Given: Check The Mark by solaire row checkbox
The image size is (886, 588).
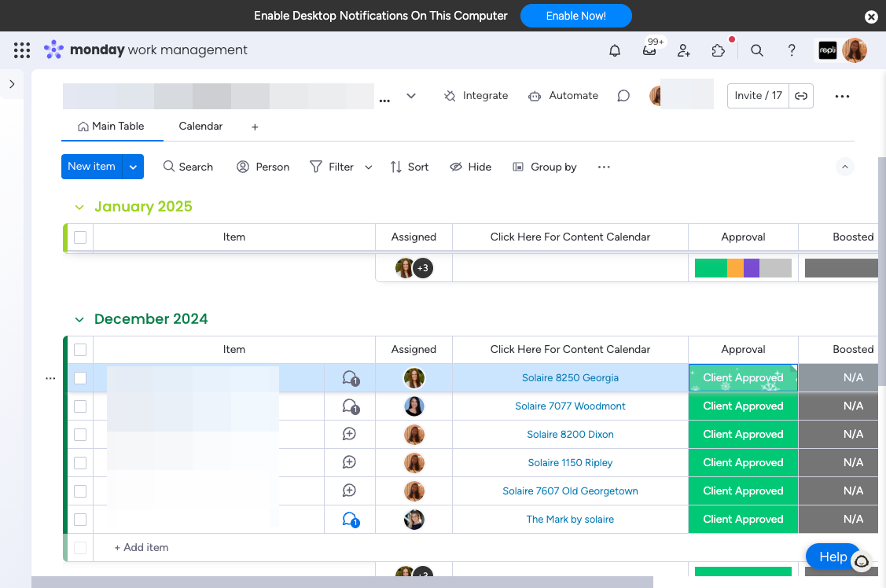Looking at the screenshot, I should coord(80,519).
